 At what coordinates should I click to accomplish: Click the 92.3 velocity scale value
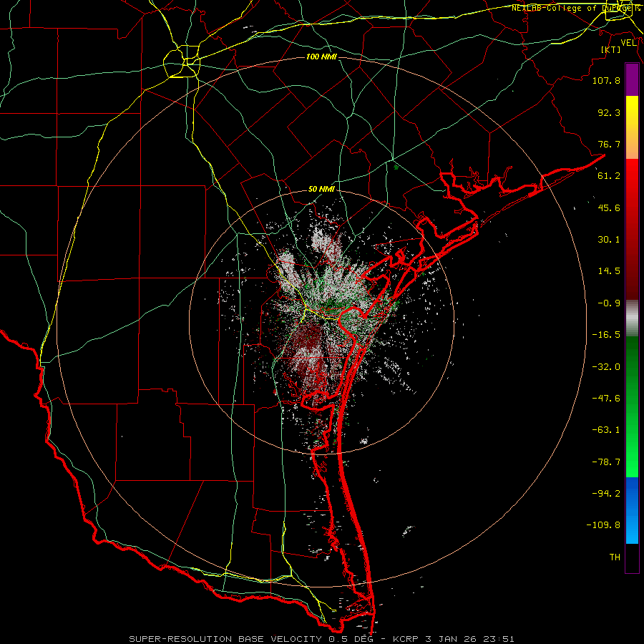click(x=609, y=112)
